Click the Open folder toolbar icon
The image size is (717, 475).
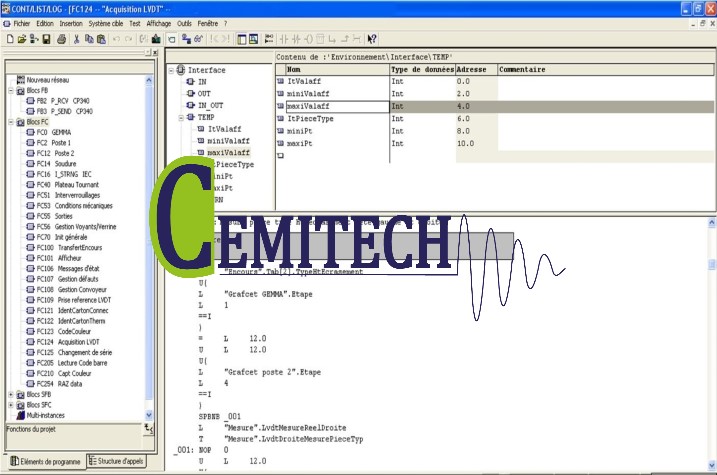click(x=21, y=39)
